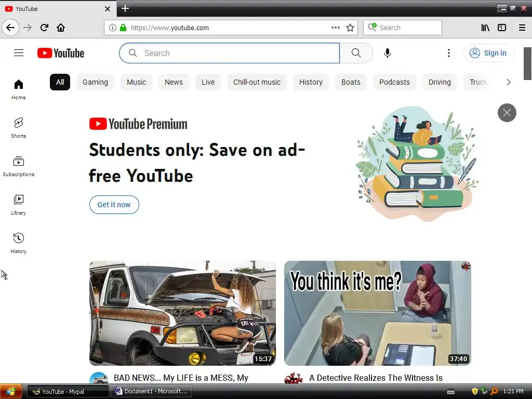Click the browser forward arrow
The width and height of the screenshot is (532, 399).
tap(28, 28)
